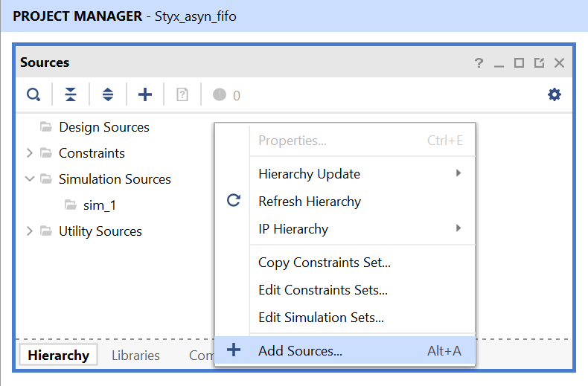Screen dimensions: 588x386
Task: Expand the Constraints folder
Action: [x=30, y=153]
